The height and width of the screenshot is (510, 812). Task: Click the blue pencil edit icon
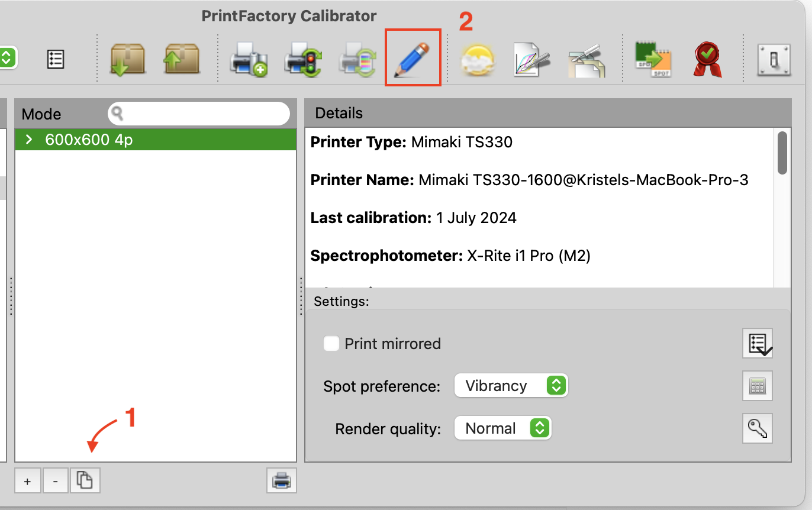tap(413, 58)
